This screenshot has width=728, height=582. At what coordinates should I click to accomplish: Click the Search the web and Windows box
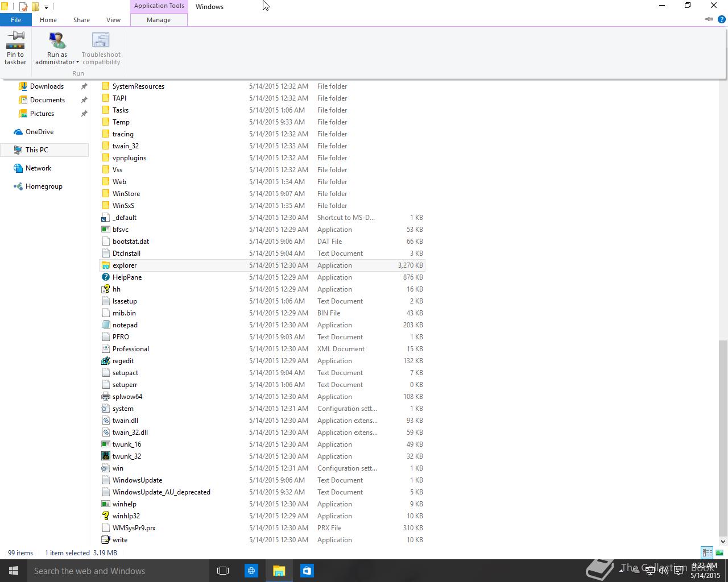(x=118, y=571)
